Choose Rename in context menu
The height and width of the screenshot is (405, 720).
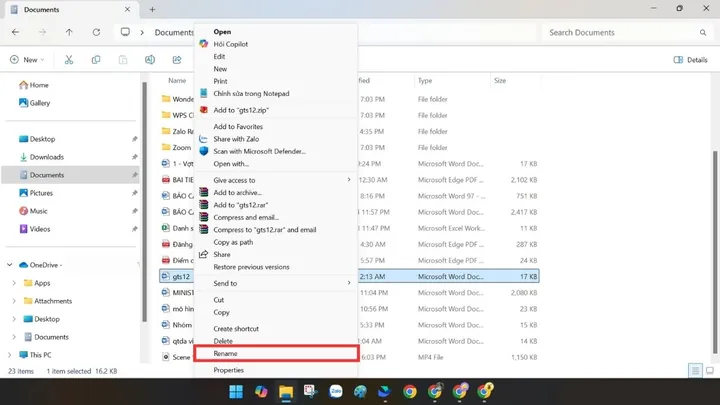pos(276,354)
